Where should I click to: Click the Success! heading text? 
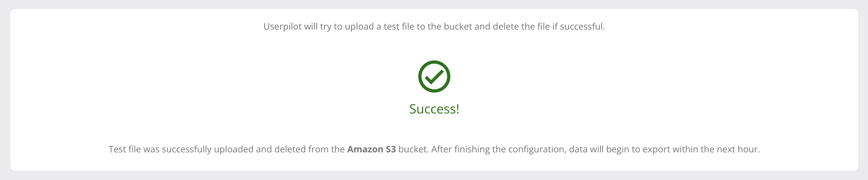click(x=434, y=109)
